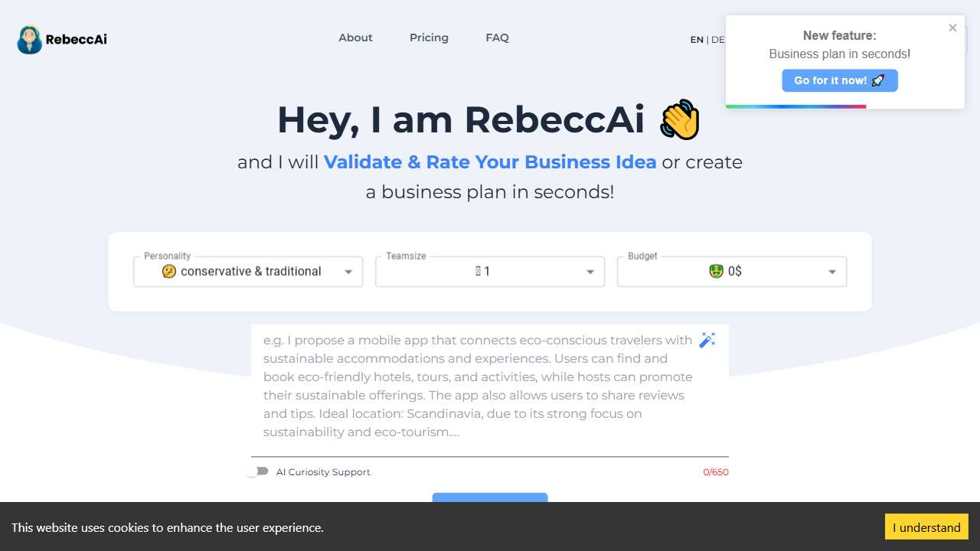
Task: Open the Pricing page
Action: [429, 37]
